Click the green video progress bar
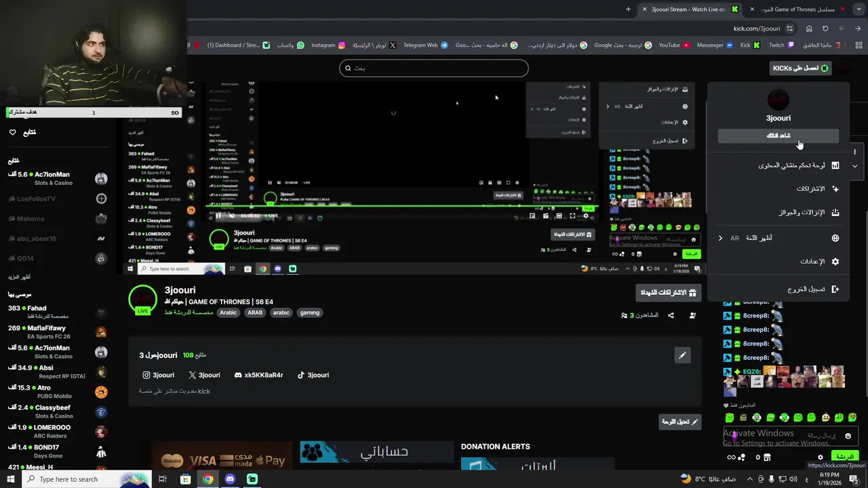This screenshot has width=868, height=488. 403,206
